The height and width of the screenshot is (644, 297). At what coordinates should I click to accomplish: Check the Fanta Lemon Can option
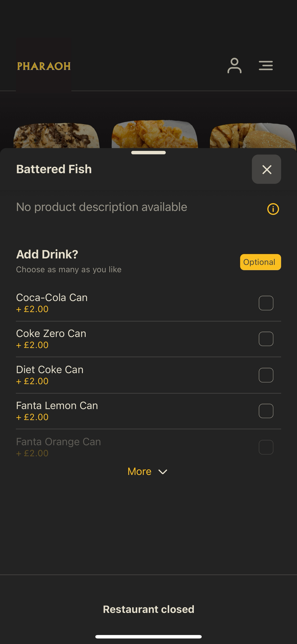coord(266,411)
